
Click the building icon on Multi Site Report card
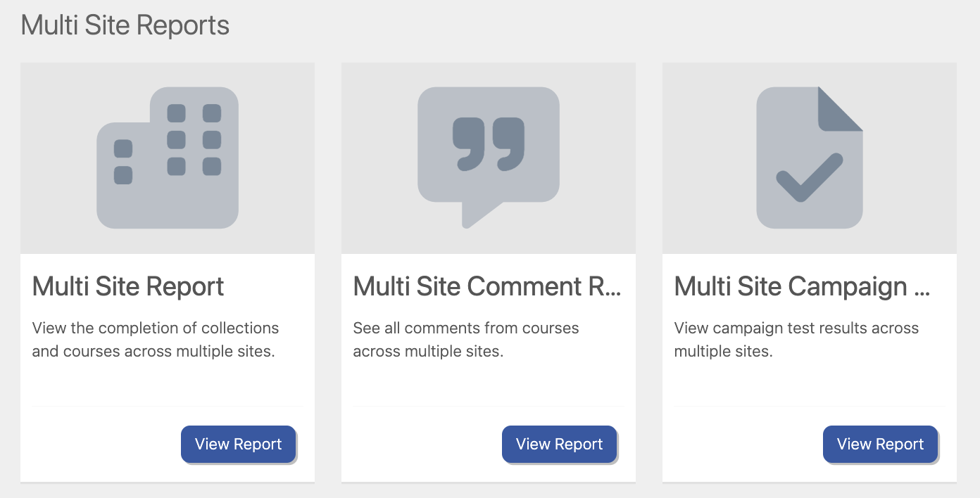coord(168,158)
